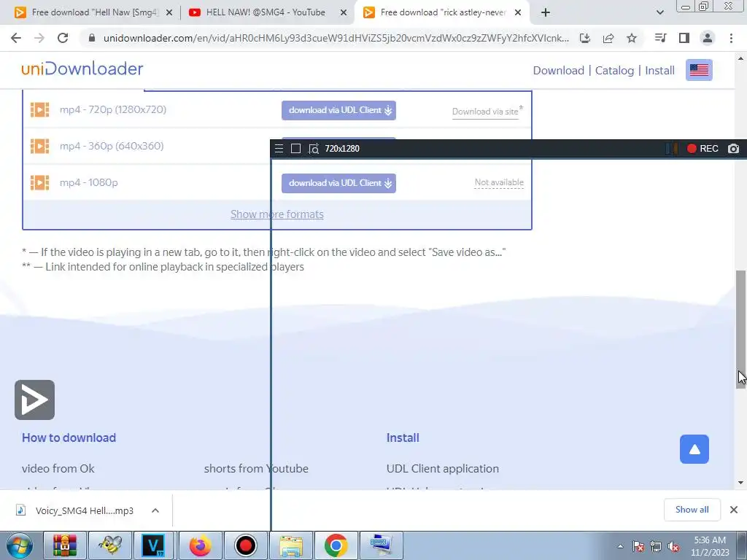Switch to the Free download "Hell Naw [Smg4]" tab
This screenshot has height=560, width=747.
[x=93, y=12]
